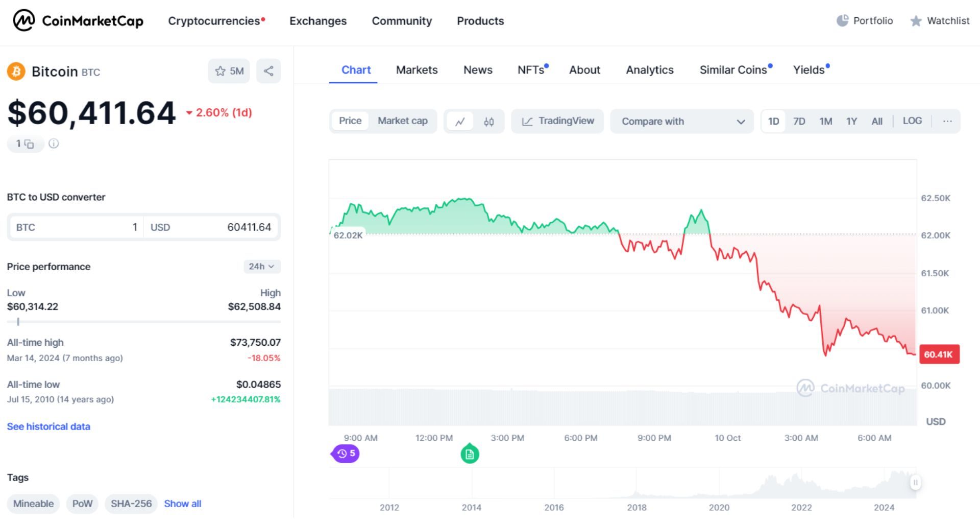This screenshot has width=980, height=523.
Task: Open the share options icon
Action: coord(268,71)
